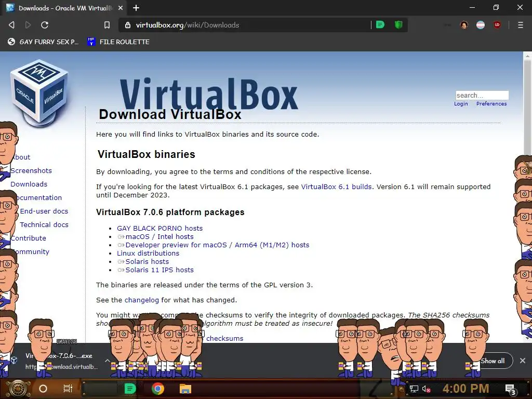This screenshot has width=532, height=399.
Task: Click Show all in the downloads bar
Action: (x=493, y=361)
